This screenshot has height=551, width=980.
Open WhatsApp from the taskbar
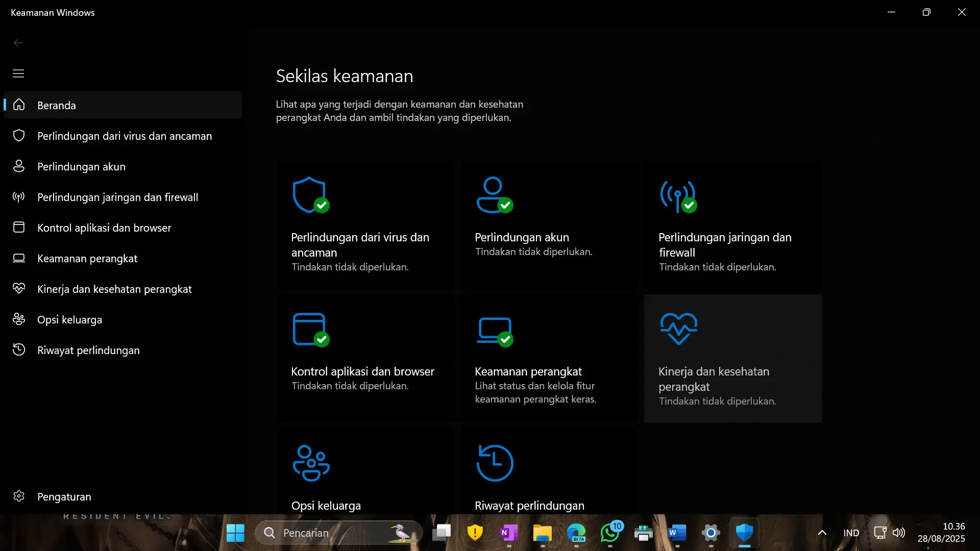[610, 533]
